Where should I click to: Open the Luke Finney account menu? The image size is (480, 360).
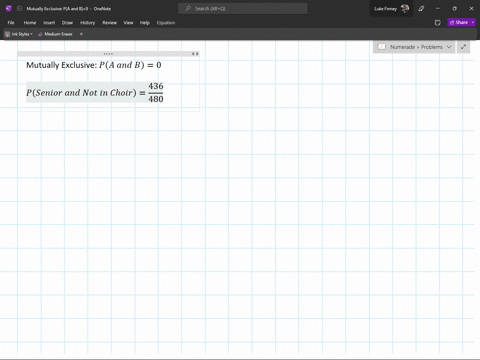click(391, 8)
